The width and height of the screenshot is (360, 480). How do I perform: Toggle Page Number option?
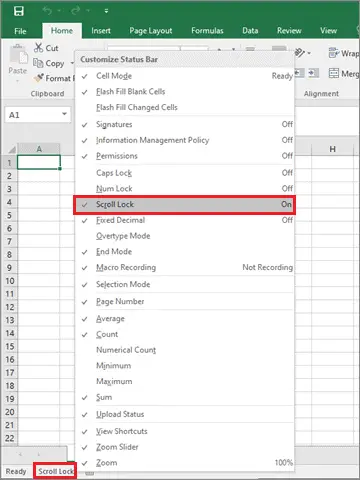click(185, 302)
